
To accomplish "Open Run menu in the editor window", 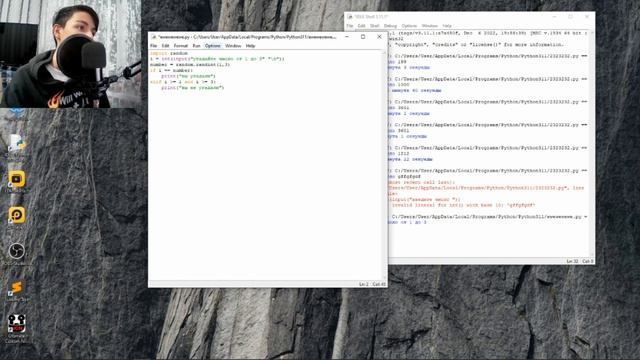I will (x=196, y=46).
